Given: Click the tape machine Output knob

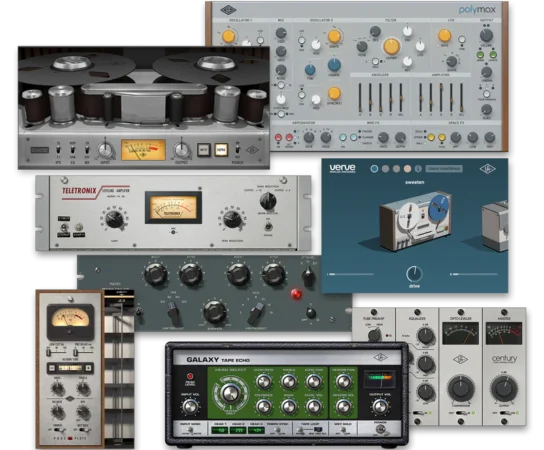Looking at the screenshot, I should coord(181,150).
